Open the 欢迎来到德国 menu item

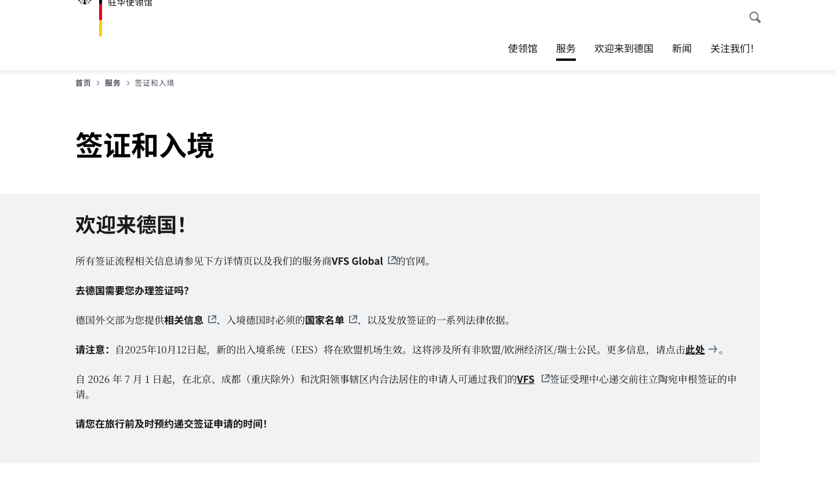pos(624,49)
